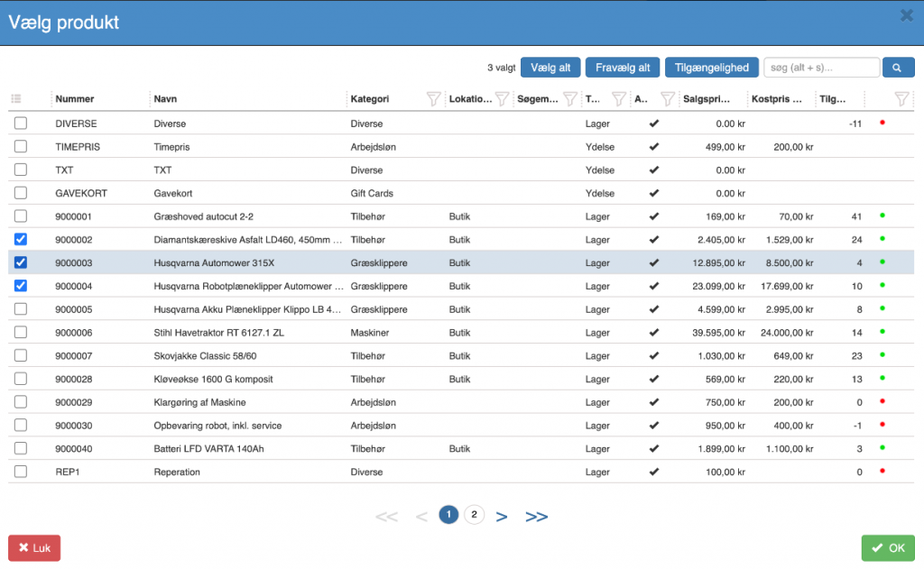This screenshot has width=924, height=569.
Task: Confirm selection with the green OK button
Action: (x=888, y=547)
